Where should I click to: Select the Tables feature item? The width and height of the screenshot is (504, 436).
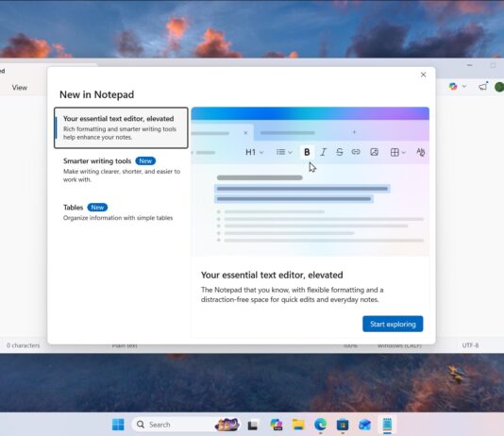coord(121,212)
